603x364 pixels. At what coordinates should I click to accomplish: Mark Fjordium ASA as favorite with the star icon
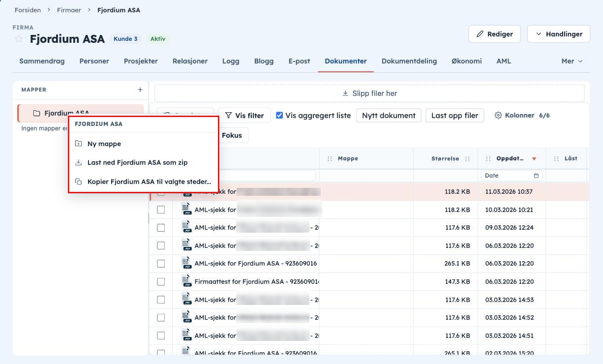[19, 39]
